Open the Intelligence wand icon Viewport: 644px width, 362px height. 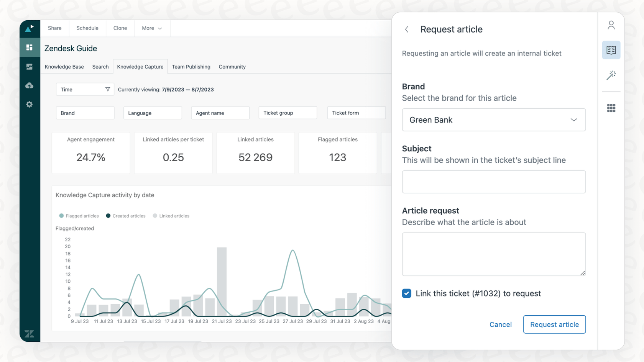click(611, 75)
